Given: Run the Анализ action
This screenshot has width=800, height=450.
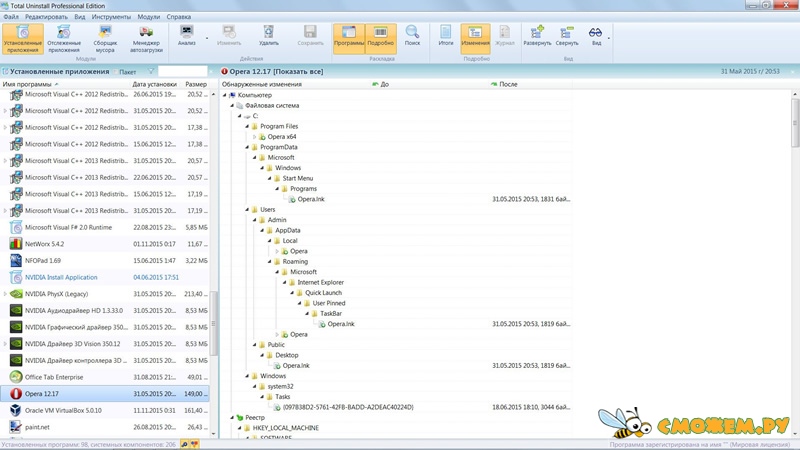Looking at the screenshot, I should (187, 36).
